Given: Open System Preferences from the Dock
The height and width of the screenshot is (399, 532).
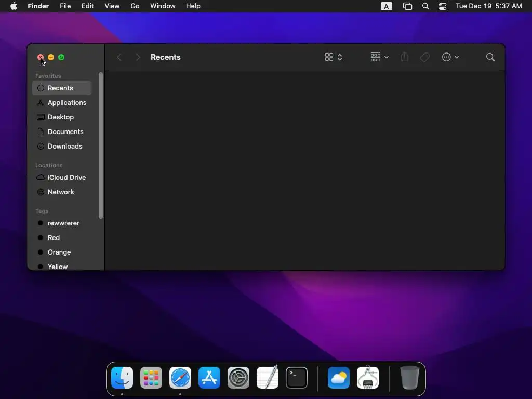Looking at the screenshot, I should click(x=238, y=378).
